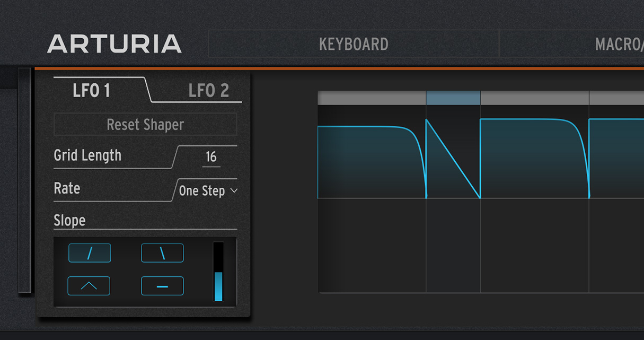This screenshot has width=644, height=340.
Task: Open the Keyboard tab
Action: click(x=354, y=44)
